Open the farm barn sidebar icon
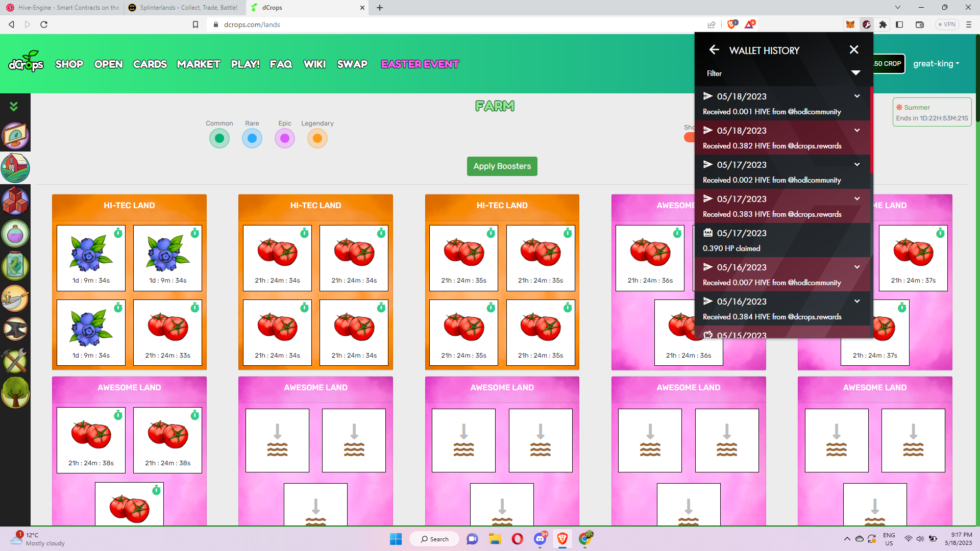Screen dimensions: 980x551 pos(15,168)
